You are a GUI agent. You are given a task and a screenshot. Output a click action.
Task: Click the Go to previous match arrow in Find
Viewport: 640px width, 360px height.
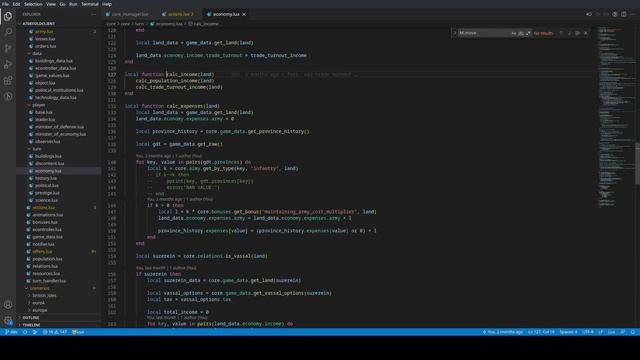(561, 33)
